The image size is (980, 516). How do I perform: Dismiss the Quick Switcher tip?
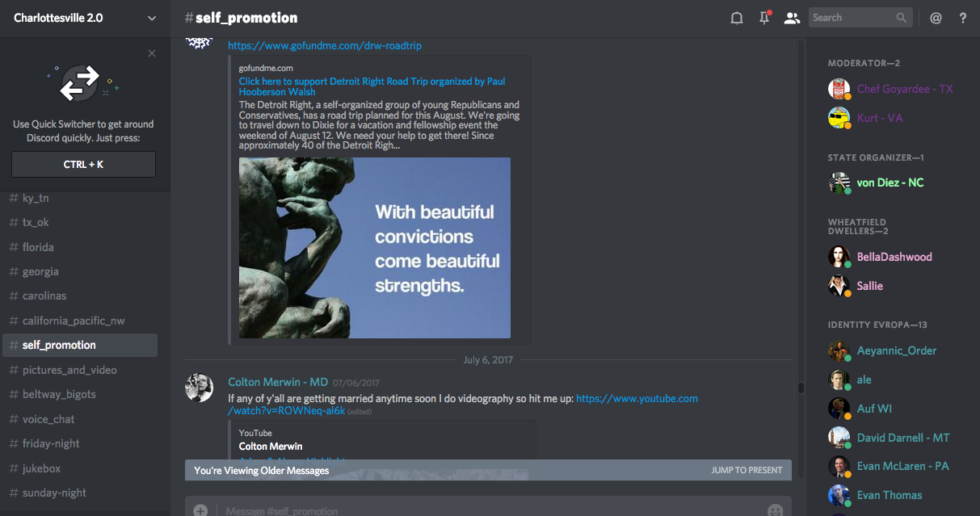click(152, 53)
